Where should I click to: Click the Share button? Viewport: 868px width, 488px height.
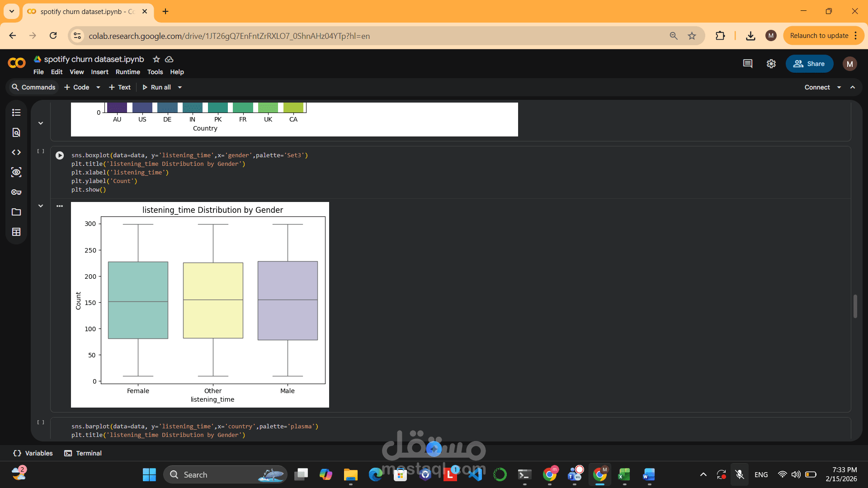(809, 64)
